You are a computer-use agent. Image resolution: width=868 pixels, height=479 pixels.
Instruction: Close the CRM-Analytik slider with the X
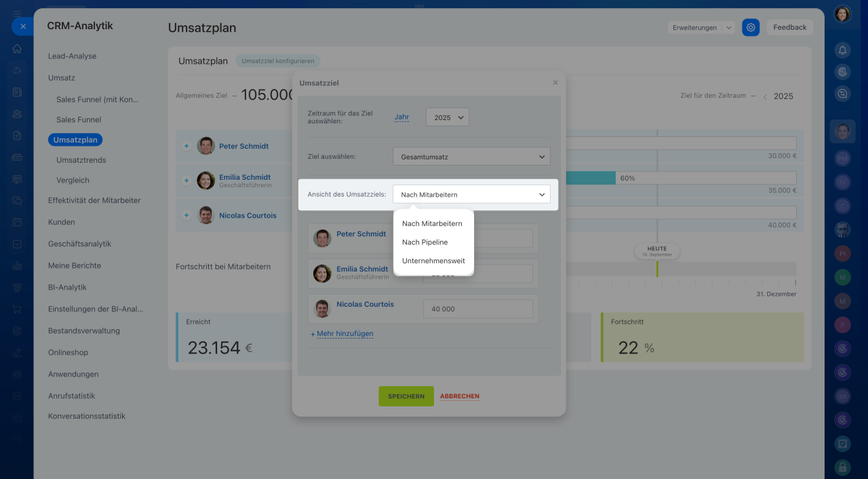pos(22,26)
